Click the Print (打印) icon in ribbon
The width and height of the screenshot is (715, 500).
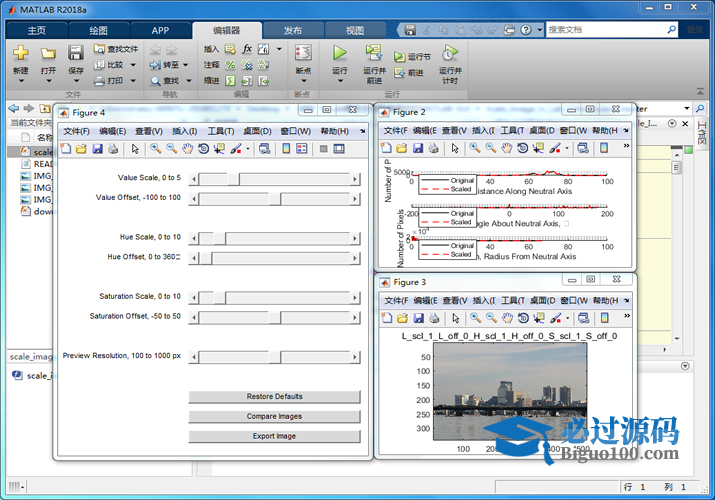(99, 81)
